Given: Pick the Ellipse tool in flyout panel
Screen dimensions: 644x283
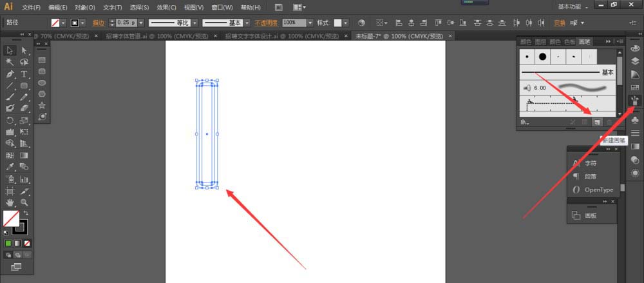Looking at the screenshot, I should tap(42, 83).
